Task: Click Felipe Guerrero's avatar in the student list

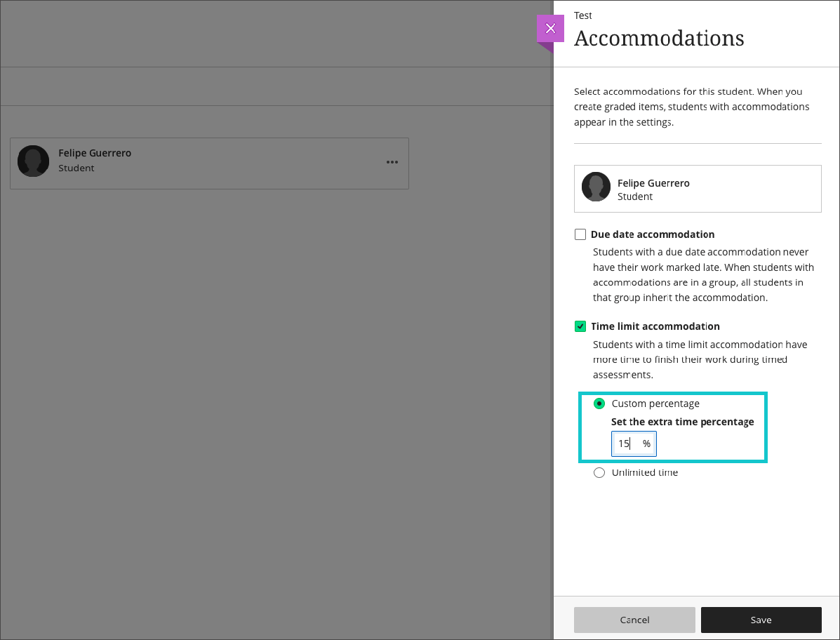Action: (33, 161)
